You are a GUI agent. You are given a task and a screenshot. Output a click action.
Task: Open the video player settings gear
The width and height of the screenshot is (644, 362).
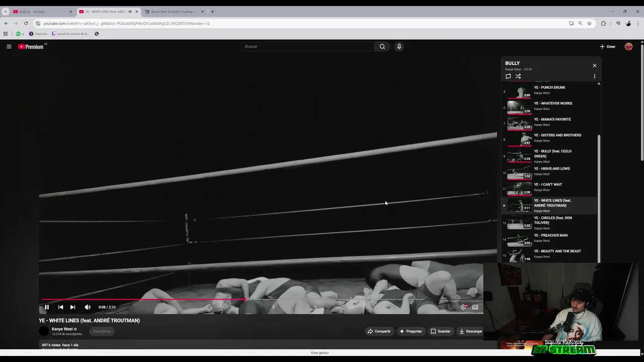463,307
